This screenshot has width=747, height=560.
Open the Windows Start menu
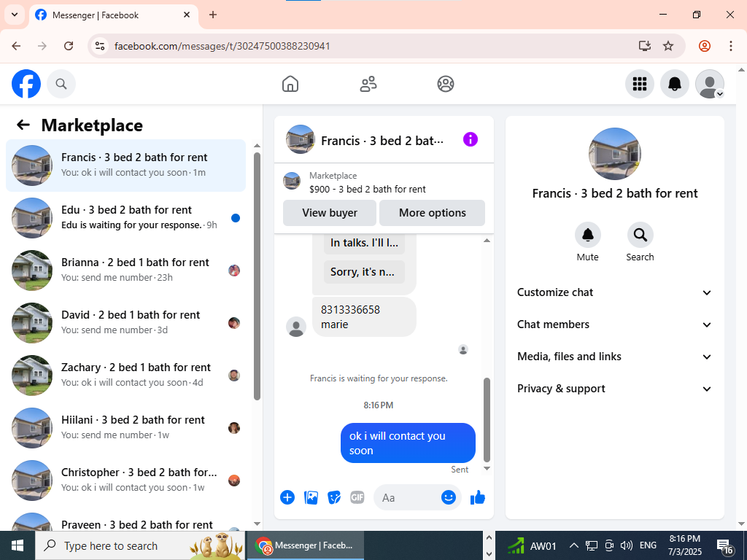[x=18, y=545]
